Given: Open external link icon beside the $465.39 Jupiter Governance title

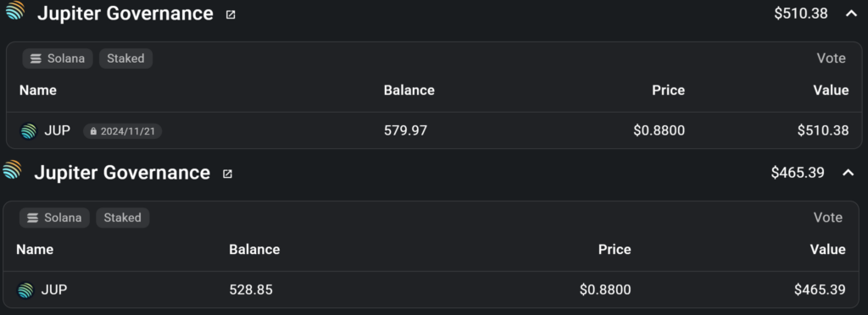Looking at the screenshot, I should tap(227, 174).
